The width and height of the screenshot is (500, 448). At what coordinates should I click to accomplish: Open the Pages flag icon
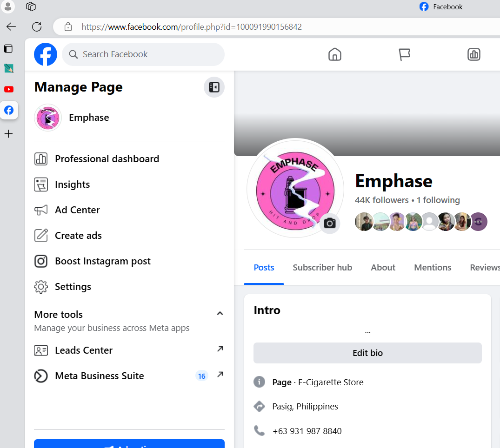point(404,54)
